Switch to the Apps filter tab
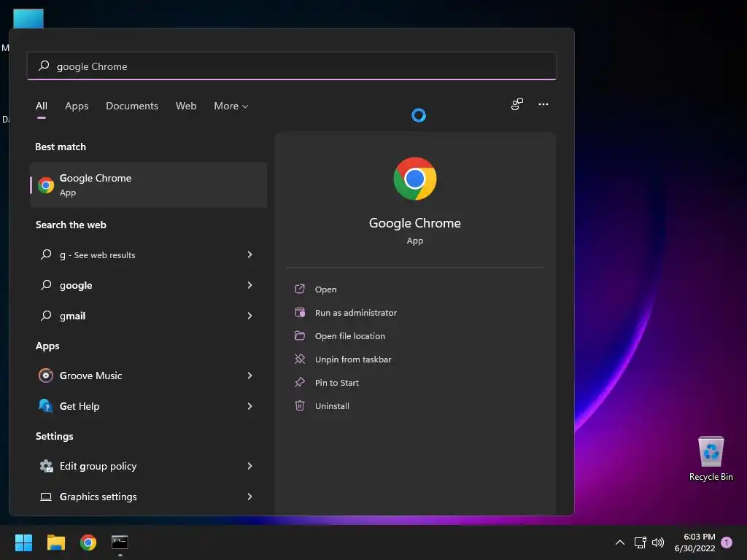 (77, 106)
